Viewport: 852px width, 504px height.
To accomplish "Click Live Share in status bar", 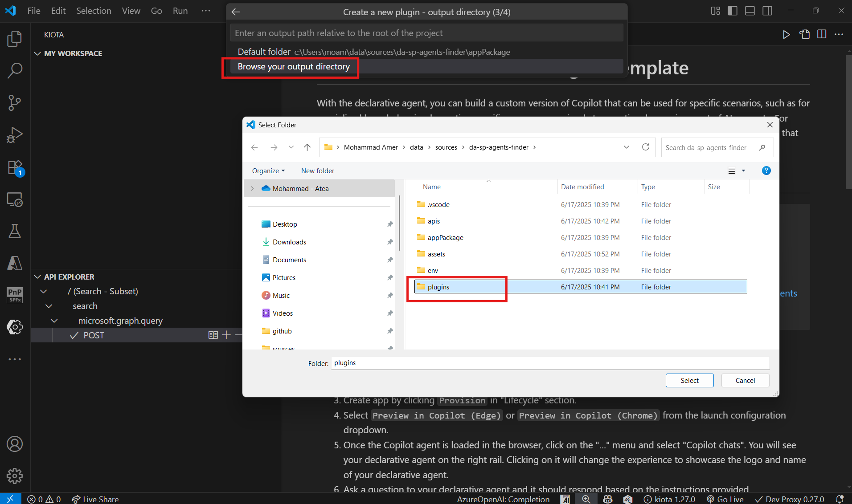I will (x=95, y=499).
